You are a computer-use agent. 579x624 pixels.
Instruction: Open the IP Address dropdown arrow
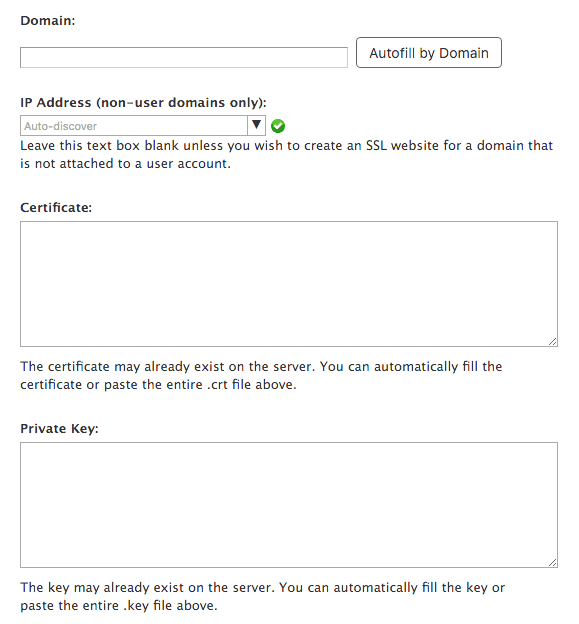click(256, 125)
